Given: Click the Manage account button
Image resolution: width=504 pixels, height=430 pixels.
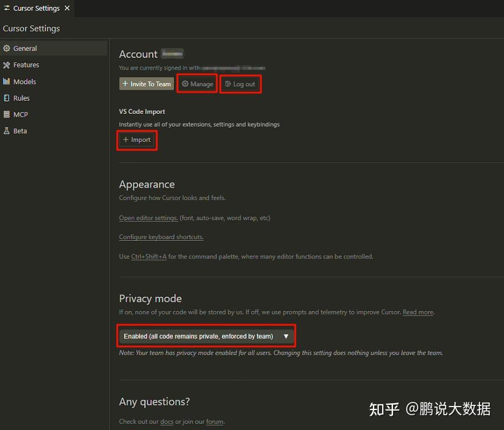Looking at the screenshot, I should [x=197, y=84].
